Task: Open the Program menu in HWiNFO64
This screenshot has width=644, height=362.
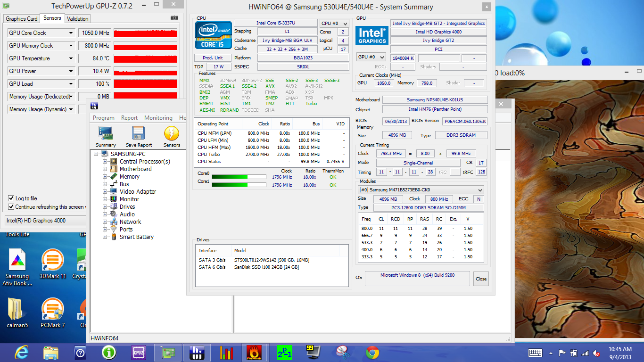Action: (x=104, y=118)
